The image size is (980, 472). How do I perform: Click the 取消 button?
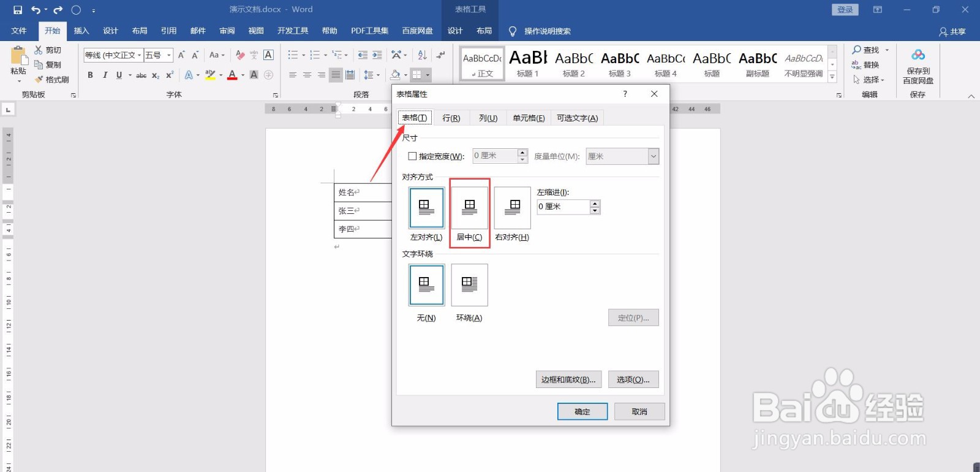click(639, 411)
